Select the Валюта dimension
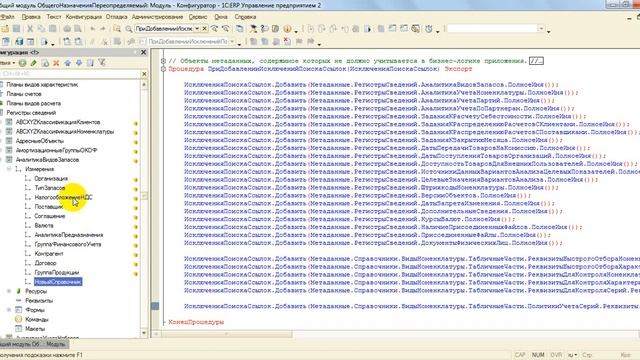The image size is (640, 360). pos(44,225)
